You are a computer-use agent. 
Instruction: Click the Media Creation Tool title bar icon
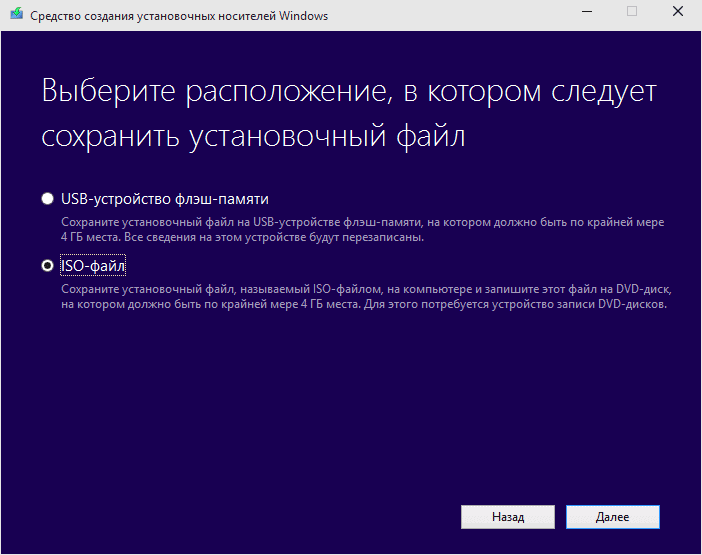coord(17,14)
